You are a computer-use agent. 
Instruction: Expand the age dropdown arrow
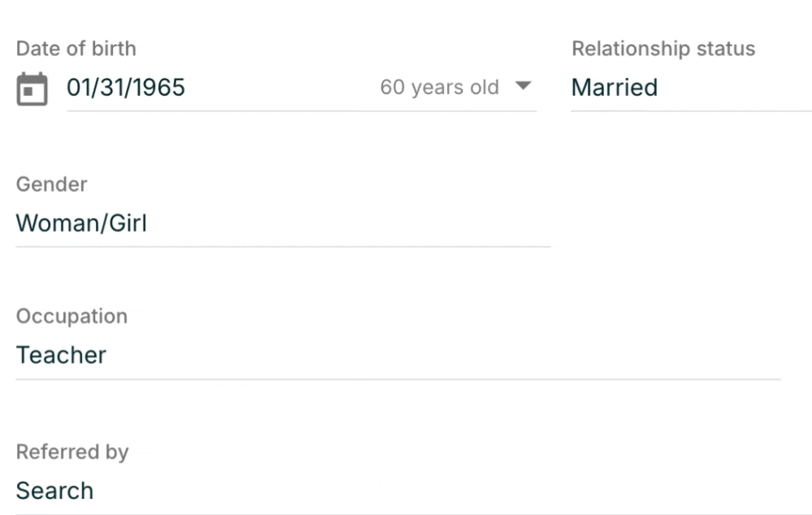tap(523, 86)
